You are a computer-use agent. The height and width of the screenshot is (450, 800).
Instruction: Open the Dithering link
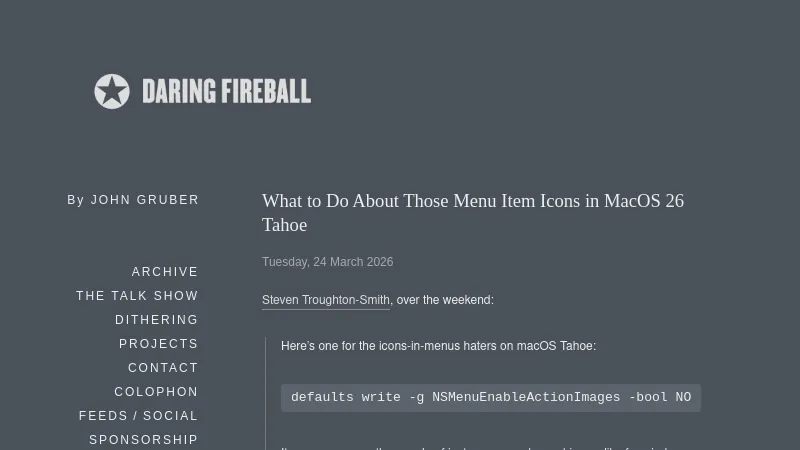pyautogui.click(x=156, y=320)
